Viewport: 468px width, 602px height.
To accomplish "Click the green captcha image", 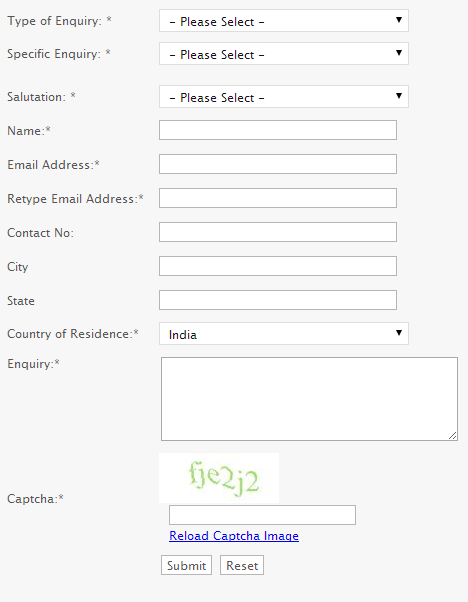I will click(219, 478).
